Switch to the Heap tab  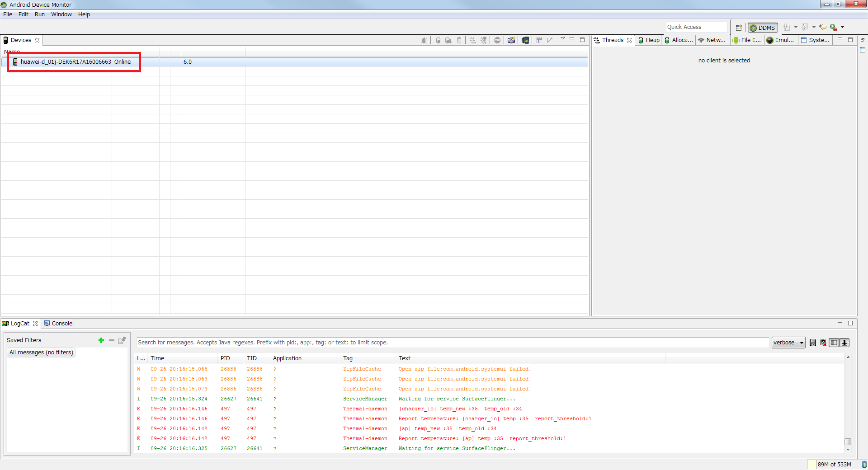[649, 40]
